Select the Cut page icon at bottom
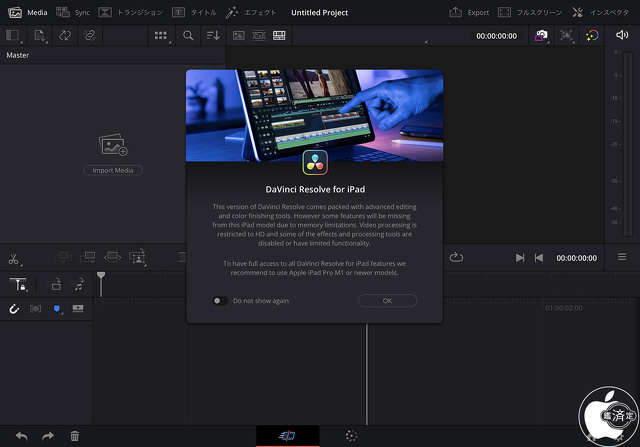This screenshot has width=640, height=447. [x=288, y=436]
